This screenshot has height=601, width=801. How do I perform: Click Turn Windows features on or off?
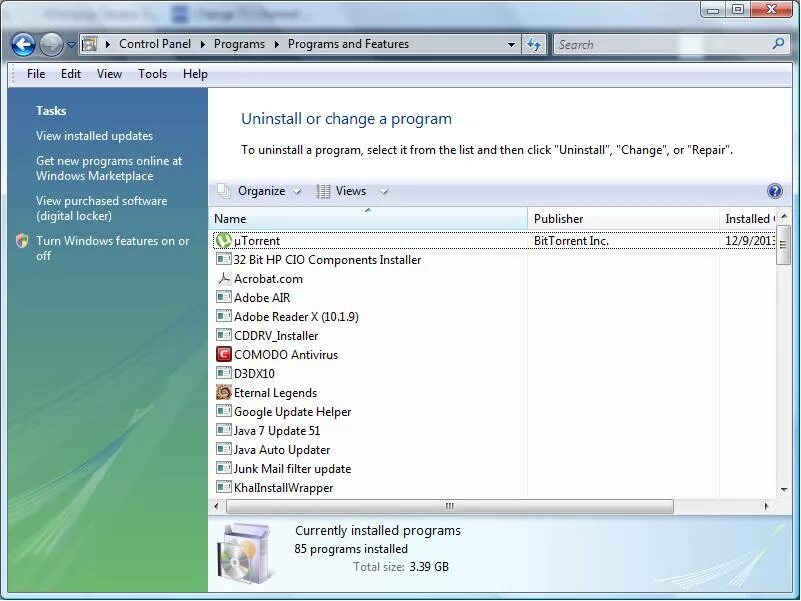pos(112,248)
